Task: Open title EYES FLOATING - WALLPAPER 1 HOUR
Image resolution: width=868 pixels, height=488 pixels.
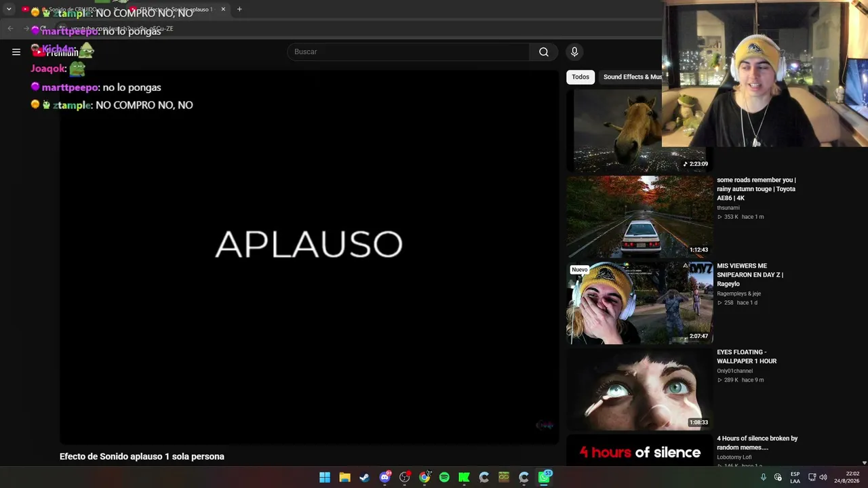Action: (747, 357)
